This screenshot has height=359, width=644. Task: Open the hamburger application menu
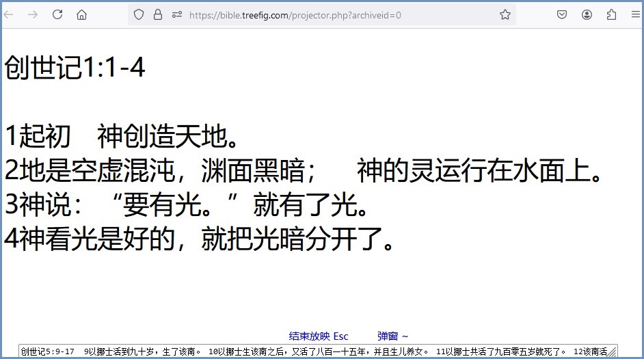point(635,14)
